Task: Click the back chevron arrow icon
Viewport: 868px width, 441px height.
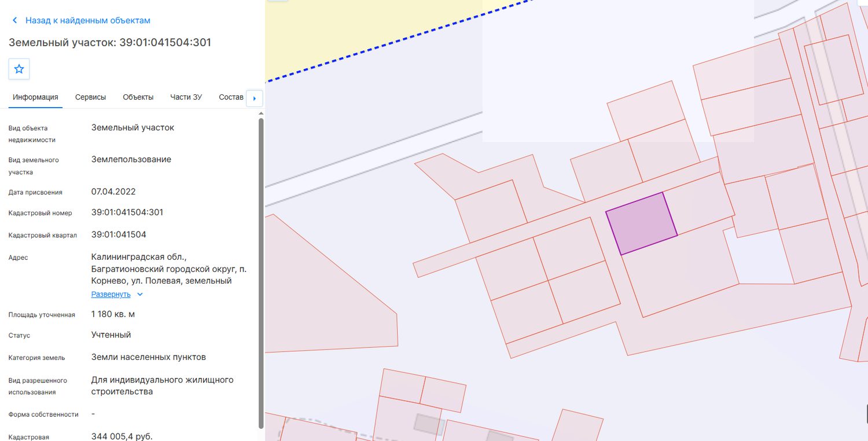Action: [14, 20]
